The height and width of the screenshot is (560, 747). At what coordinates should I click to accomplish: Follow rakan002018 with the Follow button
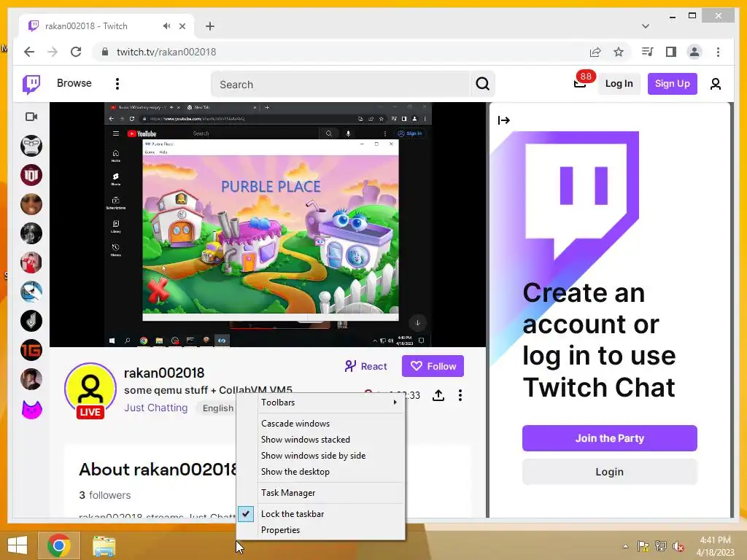[433, 366]
